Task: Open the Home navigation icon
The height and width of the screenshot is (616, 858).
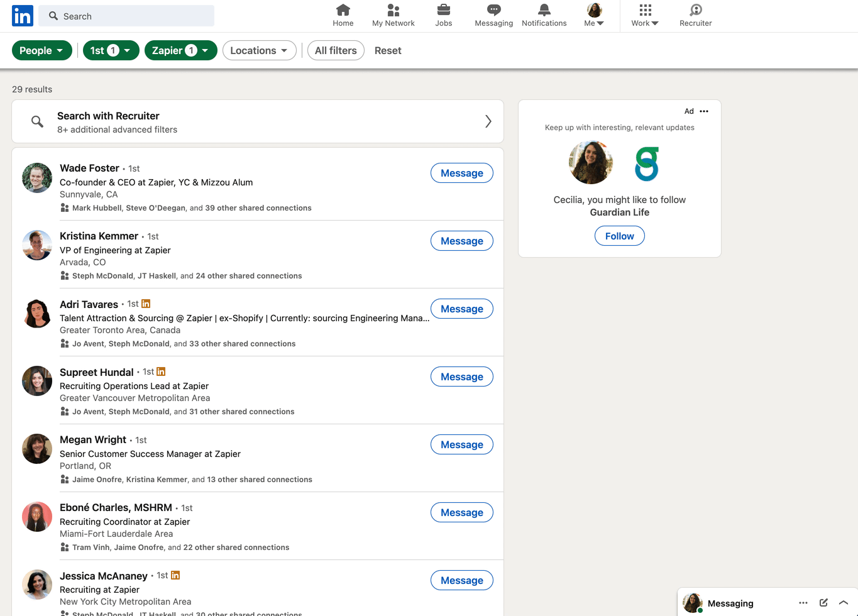Action: tap(343, 10)
